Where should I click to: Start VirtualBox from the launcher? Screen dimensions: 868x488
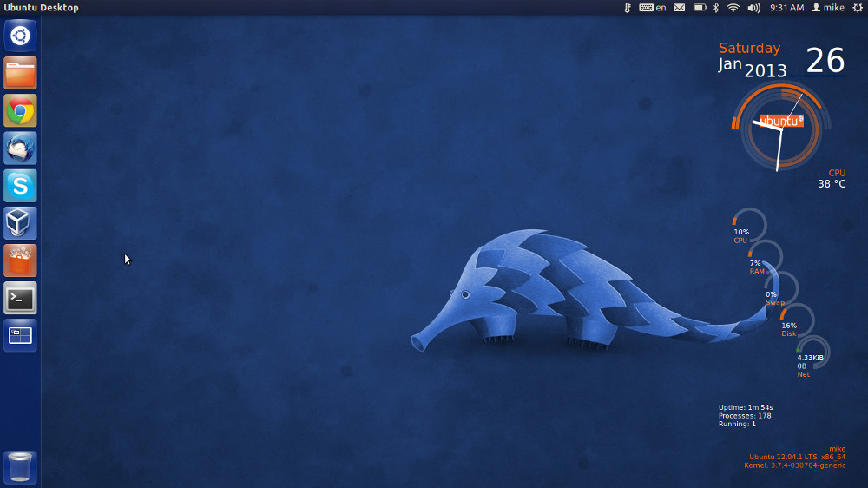pos(20,223)
